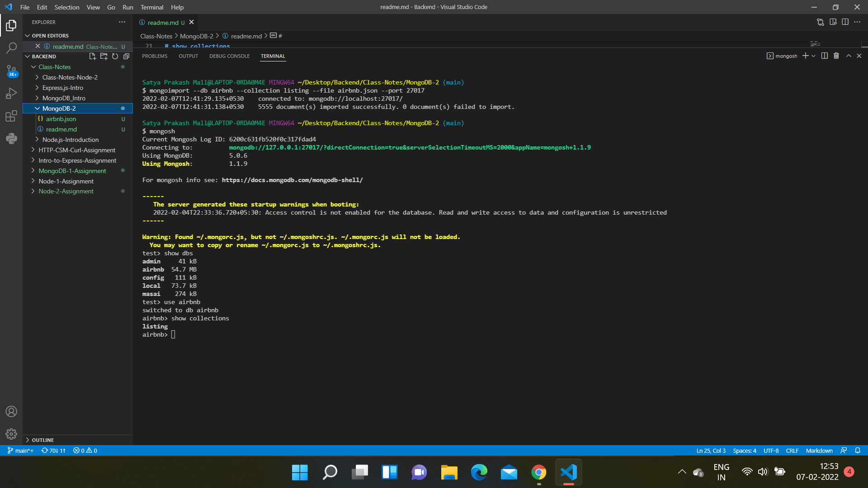The image size is (868, 488).
Task: Collapse all folders in Explorer
Action: point(126,56)
